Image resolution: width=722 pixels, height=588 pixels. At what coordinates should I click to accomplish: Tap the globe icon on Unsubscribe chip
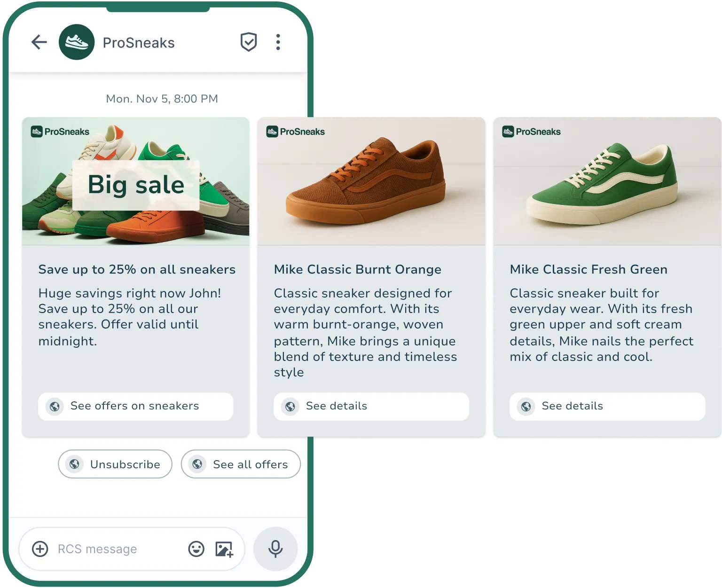75,464
